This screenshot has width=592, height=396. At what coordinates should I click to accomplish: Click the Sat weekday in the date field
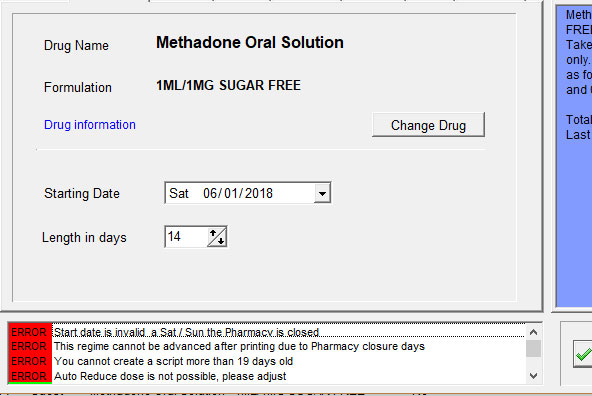[x=179, y=193]
